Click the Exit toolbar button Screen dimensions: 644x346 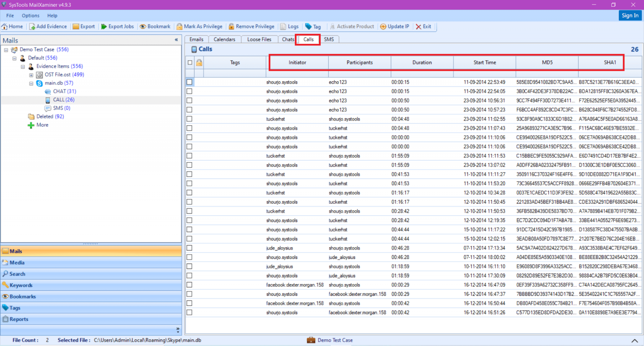coord(423,26)
